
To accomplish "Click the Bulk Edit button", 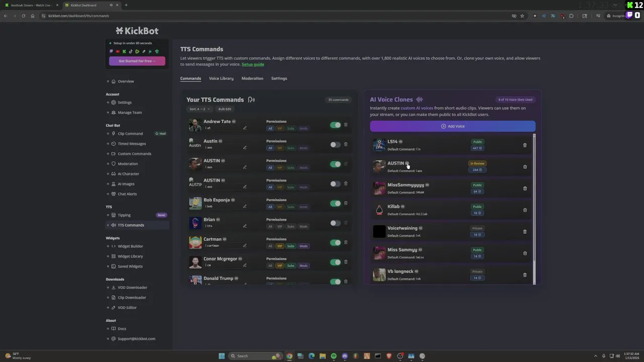I will pos(225,109).
